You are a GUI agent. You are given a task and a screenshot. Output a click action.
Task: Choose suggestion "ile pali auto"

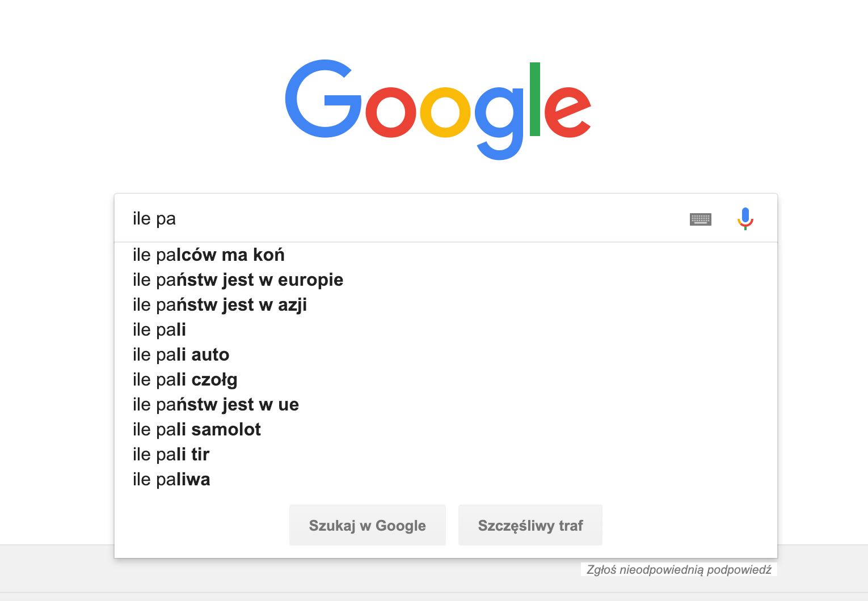(181, 355)
